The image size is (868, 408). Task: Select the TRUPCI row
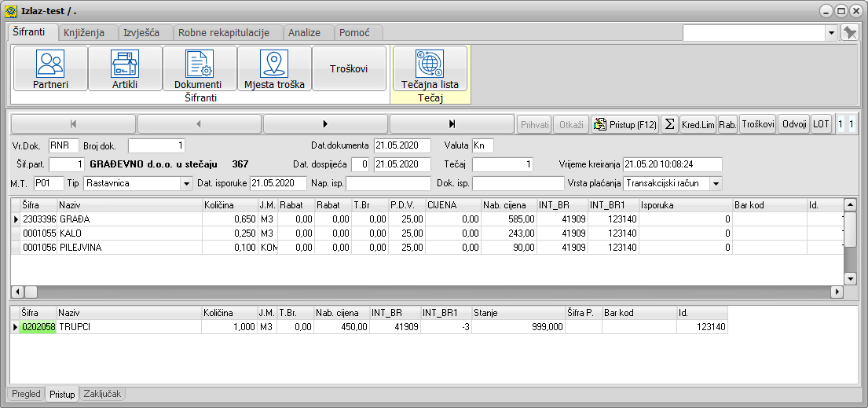[369, 327]
